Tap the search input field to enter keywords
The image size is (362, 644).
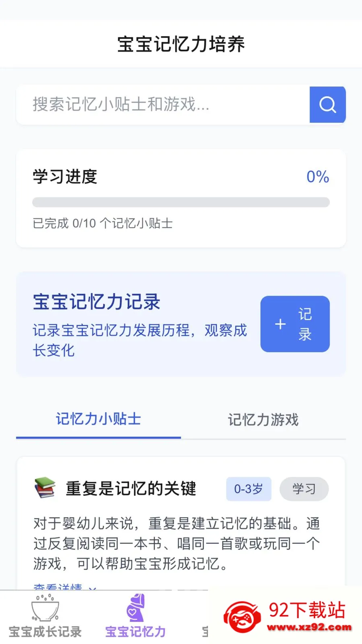tap(161, 105)
